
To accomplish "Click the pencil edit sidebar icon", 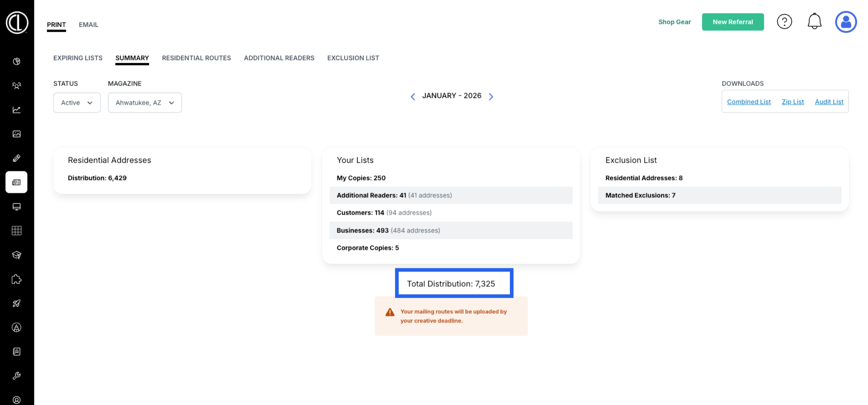I will point(17,158).
